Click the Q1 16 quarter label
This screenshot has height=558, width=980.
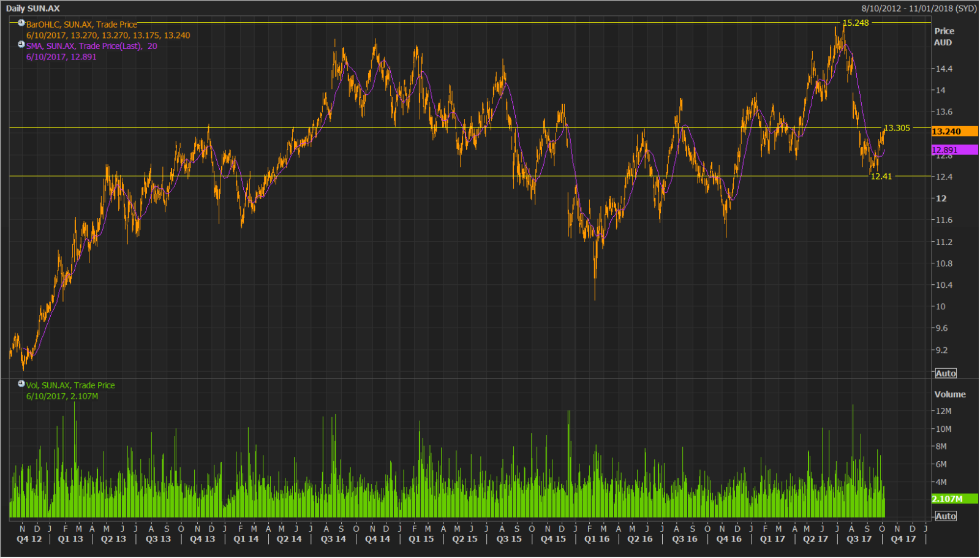pyautogui.click(x=597, y=539)
